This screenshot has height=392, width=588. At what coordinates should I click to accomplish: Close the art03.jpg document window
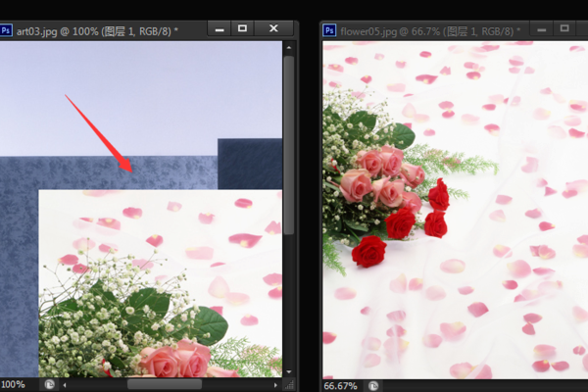pyautogui.click(x=273, y=28)
